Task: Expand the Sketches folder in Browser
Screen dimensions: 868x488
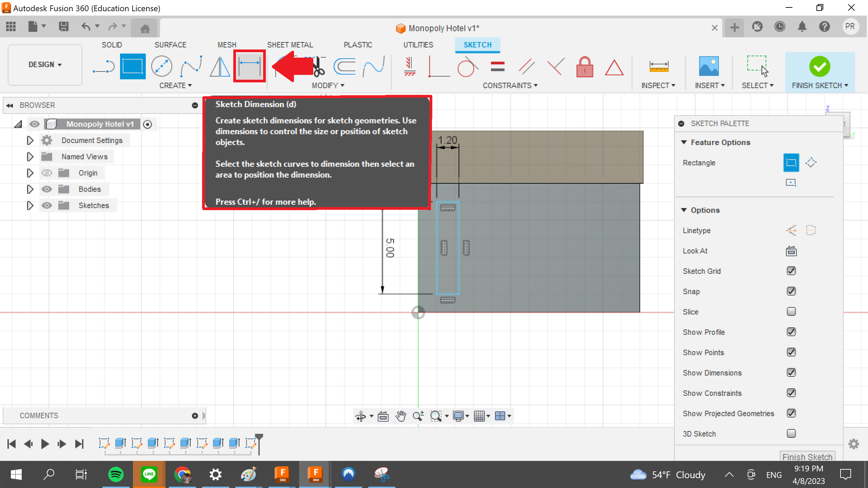Action: point(30,205)
